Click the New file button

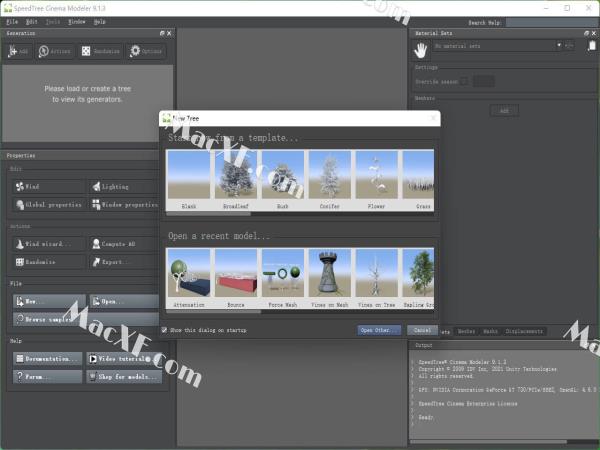click(49, 302)
